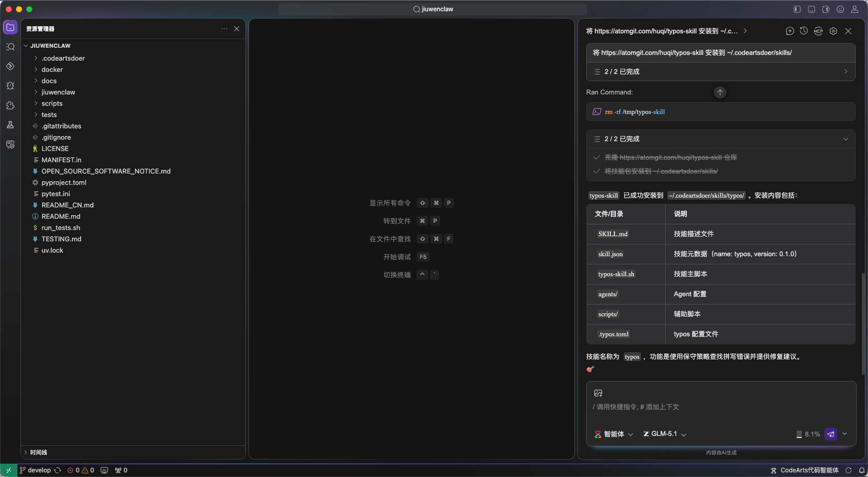Open chat history clock icon
868x477 pixels.
804,31
